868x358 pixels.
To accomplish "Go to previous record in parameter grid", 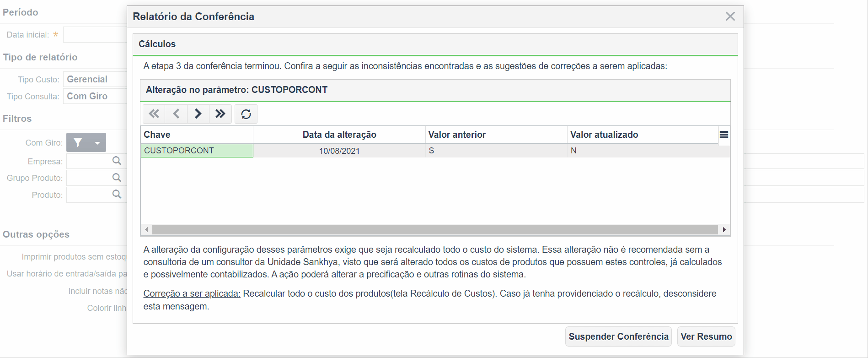I will (176, 114).
